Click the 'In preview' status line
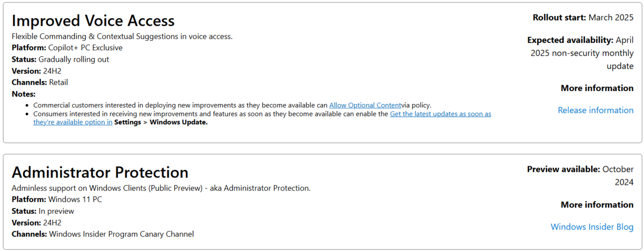 click(43, 211)
